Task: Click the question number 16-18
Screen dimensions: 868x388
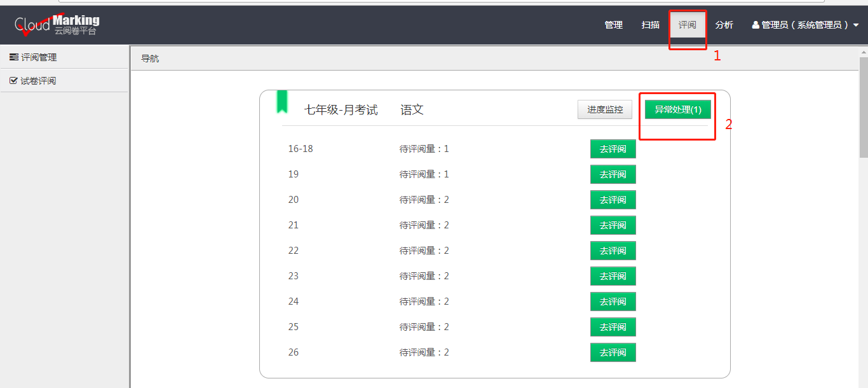Action: 301,149
